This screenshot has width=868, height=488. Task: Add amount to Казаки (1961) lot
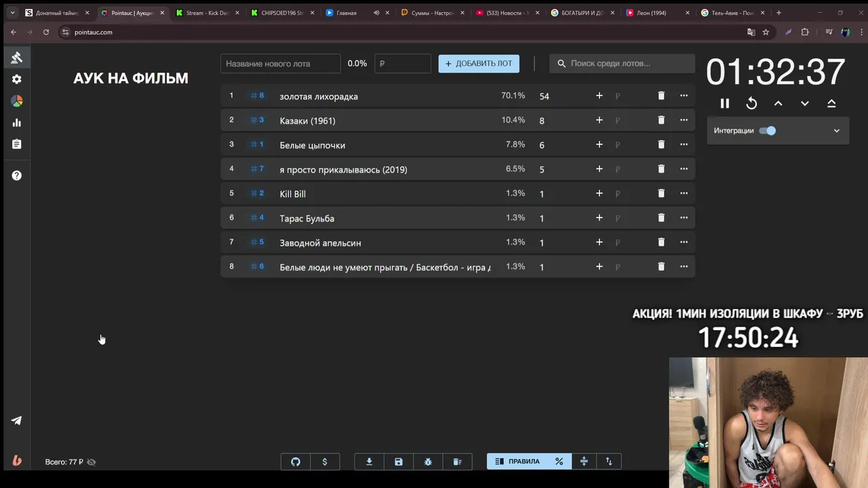click(599, 120)
